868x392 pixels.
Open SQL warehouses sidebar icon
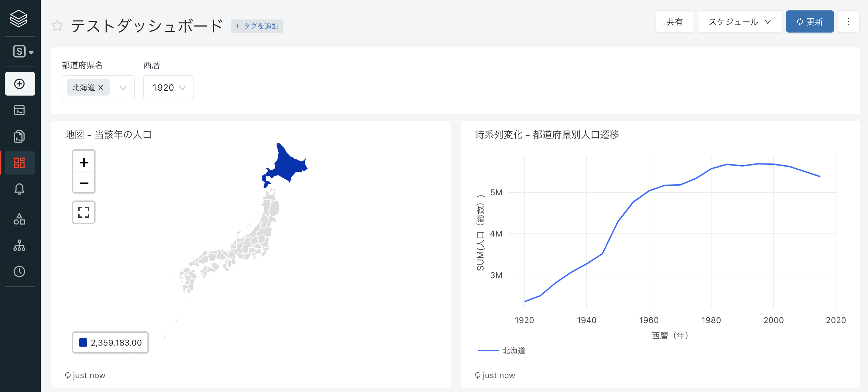point(19,245)
